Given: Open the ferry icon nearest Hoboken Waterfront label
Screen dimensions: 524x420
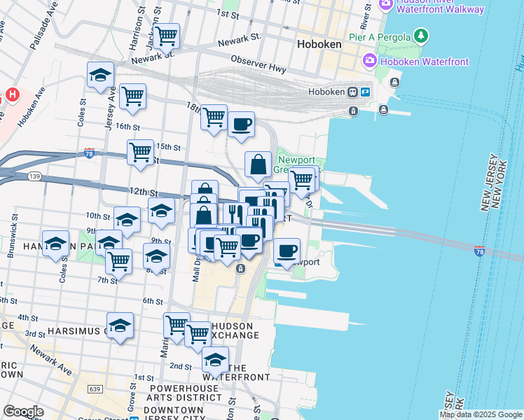Looking at the screenshot, I should click(394, 82).
